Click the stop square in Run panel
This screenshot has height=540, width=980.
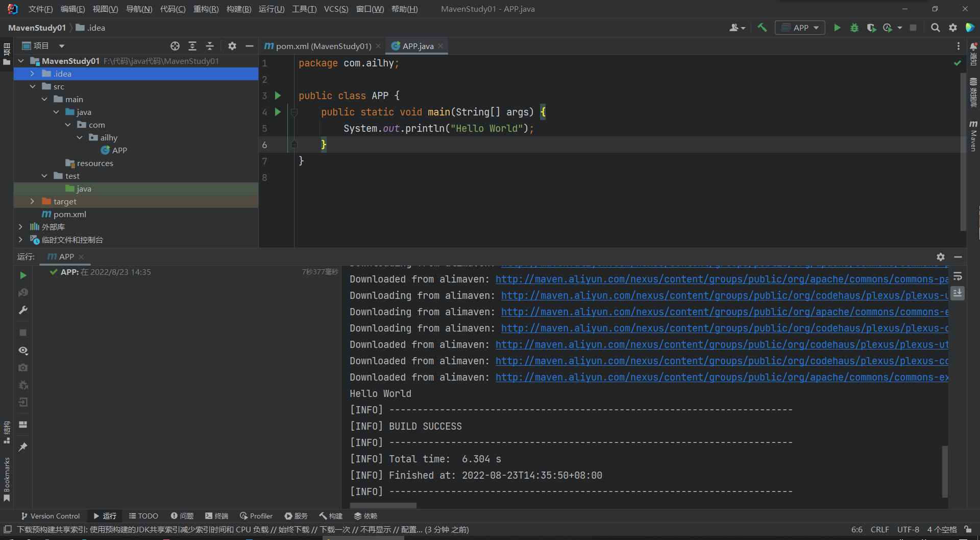(x=23, y=333)
